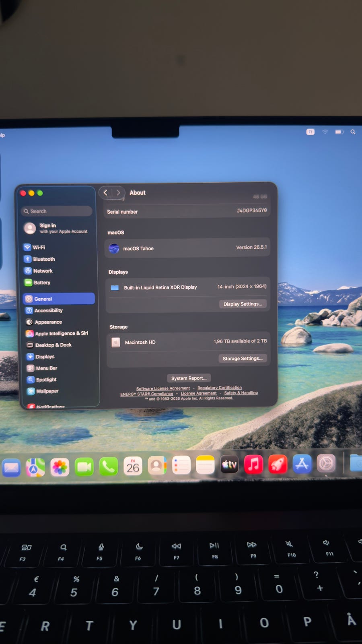Open the Safety & Handling link
This screenshot has height=644, width=362.
(241, 393)
